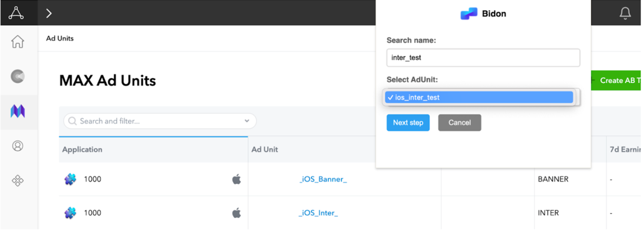Select the MAX mediation sidebar icon
The image size is (644, 233).
pos(18,111)
